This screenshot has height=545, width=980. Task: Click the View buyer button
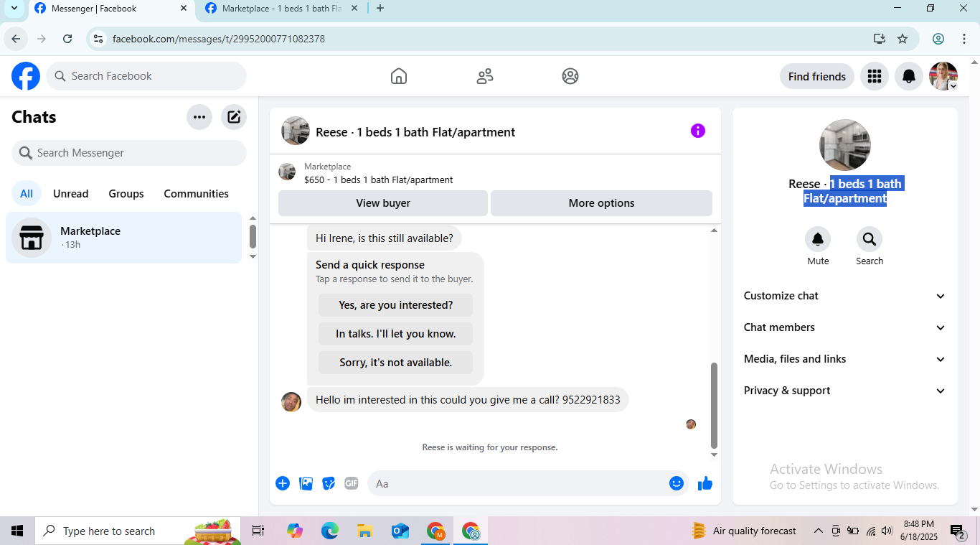[383, 203]
